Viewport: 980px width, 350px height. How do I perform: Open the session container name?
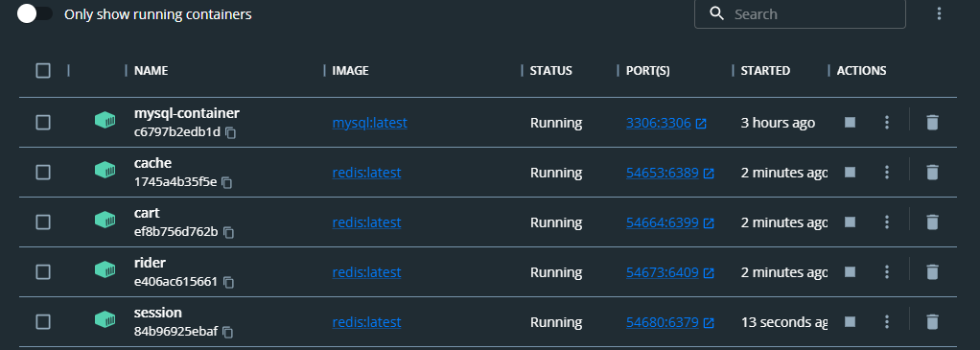point(158,313)
